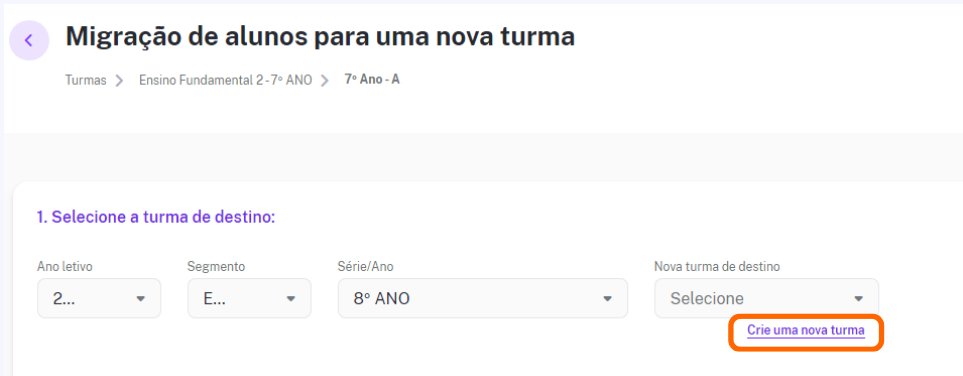Click the Selecione a turma de destino heading

156,217
